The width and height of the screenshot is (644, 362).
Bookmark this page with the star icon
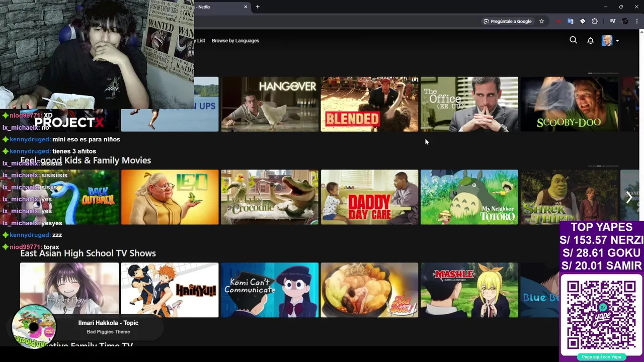tap(541, 21)
